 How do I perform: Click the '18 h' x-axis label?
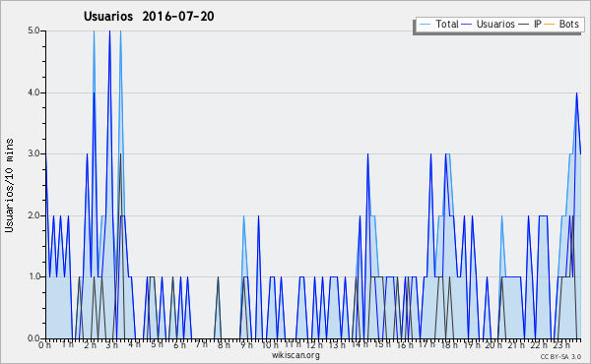tap(449, 344)
